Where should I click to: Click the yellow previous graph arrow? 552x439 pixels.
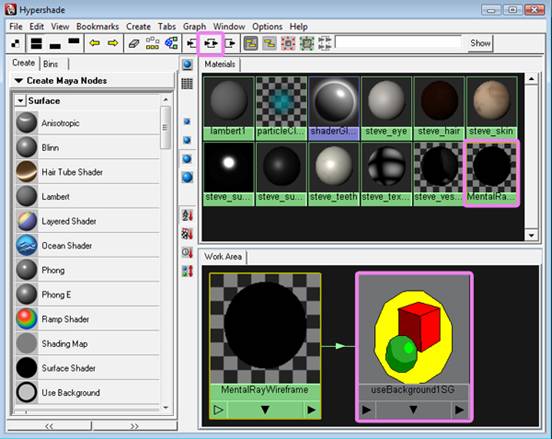click(x=94, y=43)
